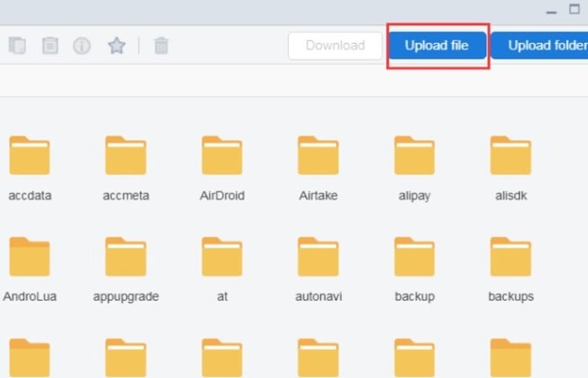Click the appupgrade folder name label
This screenshot has height=378, width=588.
tap(126, 297)
